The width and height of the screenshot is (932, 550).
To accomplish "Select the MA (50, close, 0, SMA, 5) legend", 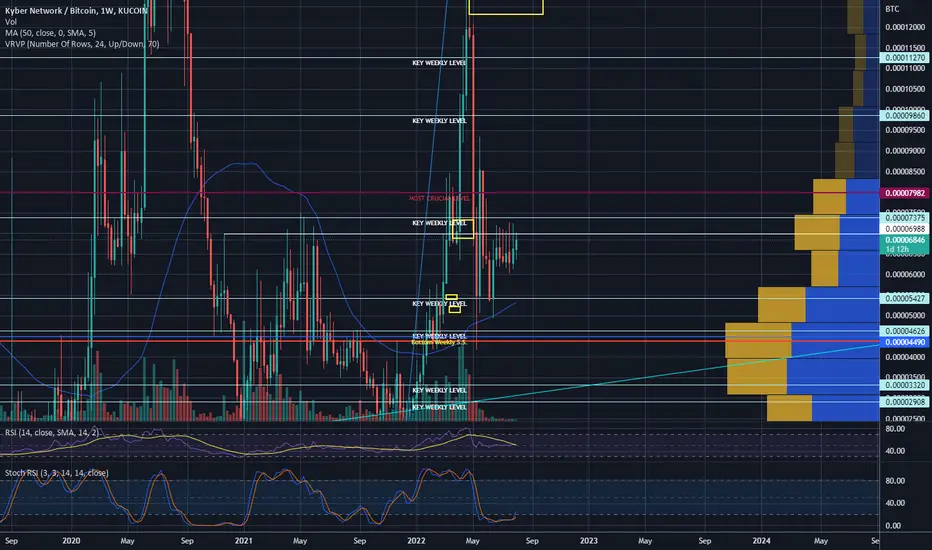I will (50, 33).
